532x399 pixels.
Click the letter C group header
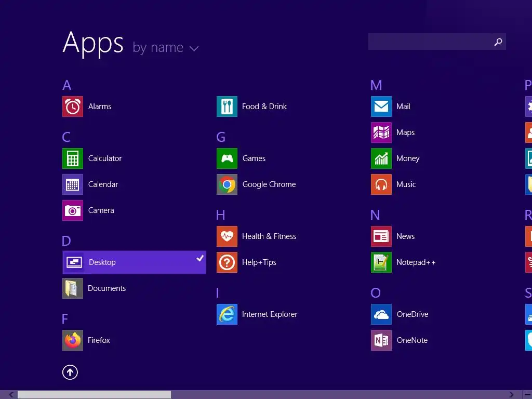click(66, 137)
